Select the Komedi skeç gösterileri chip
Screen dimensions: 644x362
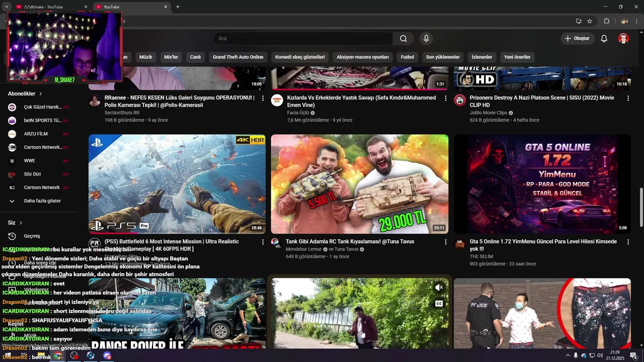pyautogui.click(x=300, y=57)
